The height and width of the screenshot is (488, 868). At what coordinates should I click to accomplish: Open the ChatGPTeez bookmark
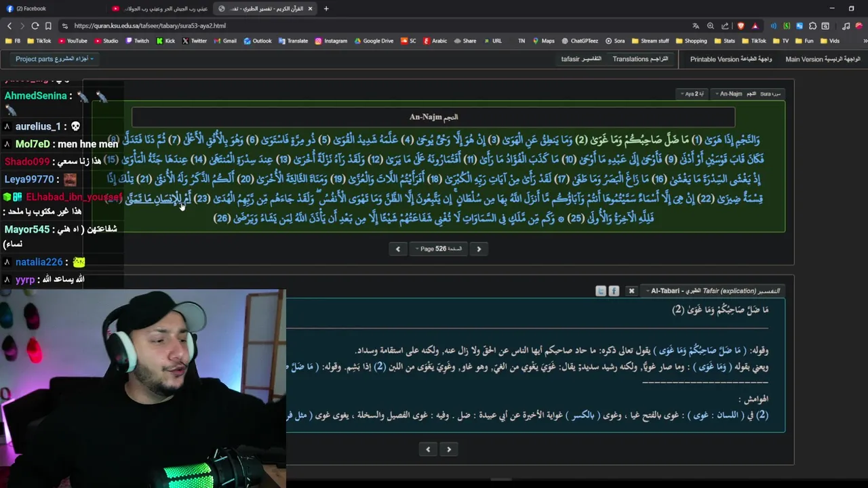pos(580,41)
